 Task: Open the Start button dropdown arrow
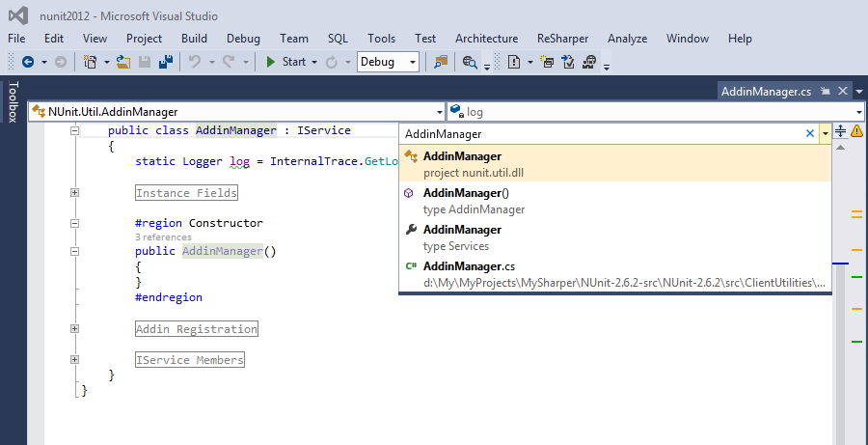(x=314, y=62)
